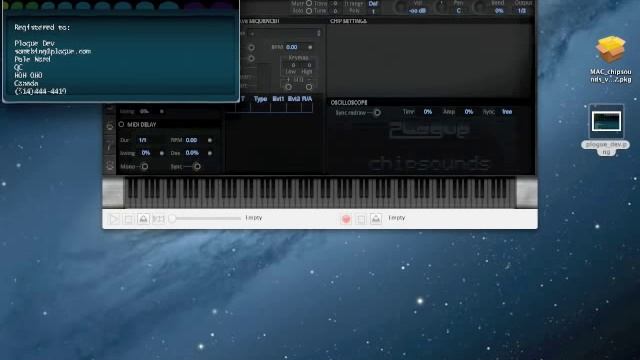Click the red record button

coord(346,219)
